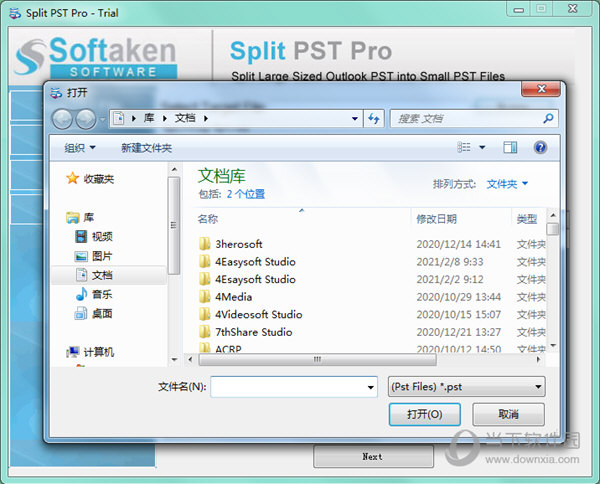
Task: Click the Next button in main window
Action: [373, 456]
